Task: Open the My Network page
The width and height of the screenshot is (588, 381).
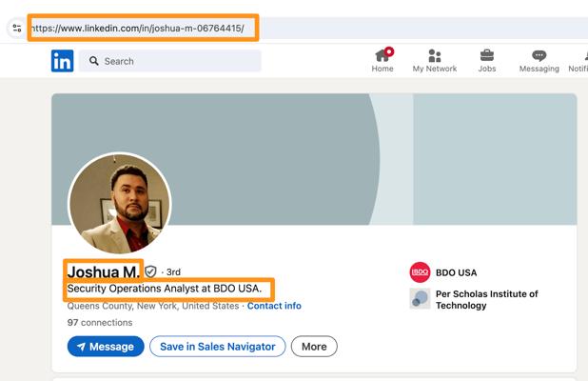Action: pyautogui.click(x=434, y=61)
